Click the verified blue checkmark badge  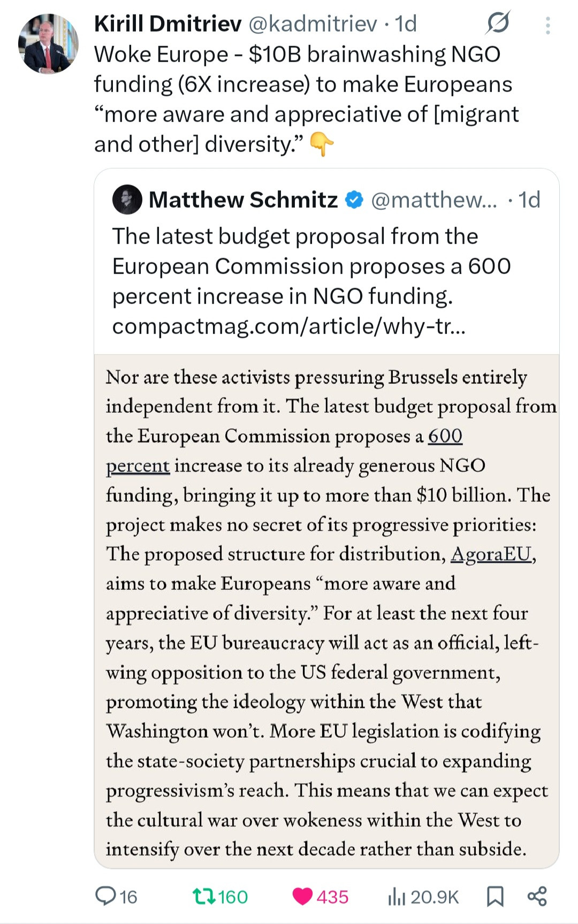[354, 200]
